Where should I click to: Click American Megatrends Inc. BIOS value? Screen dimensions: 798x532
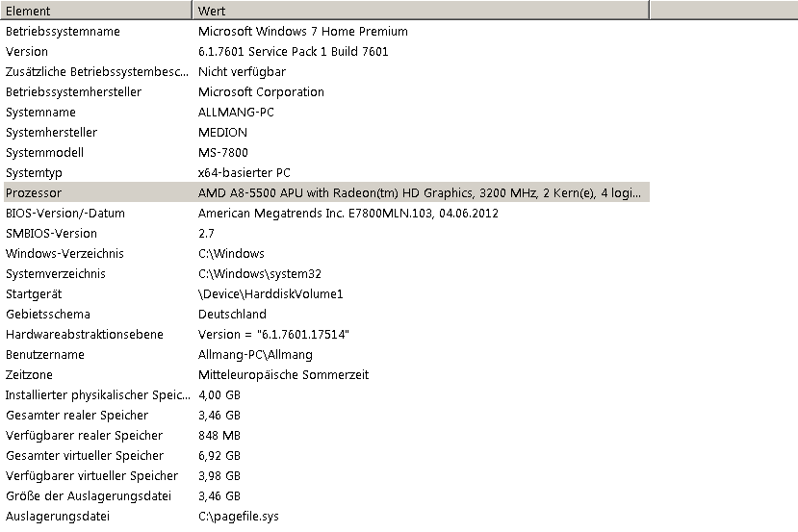tap(348, 214)
